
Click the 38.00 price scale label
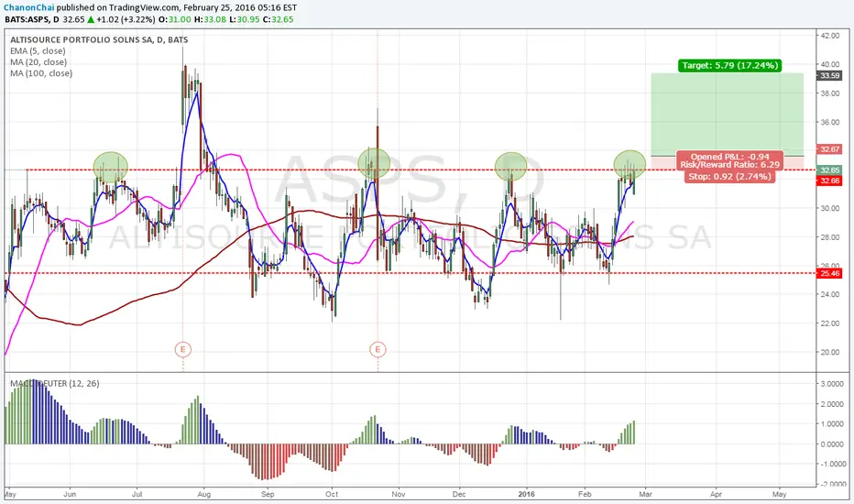830,93
